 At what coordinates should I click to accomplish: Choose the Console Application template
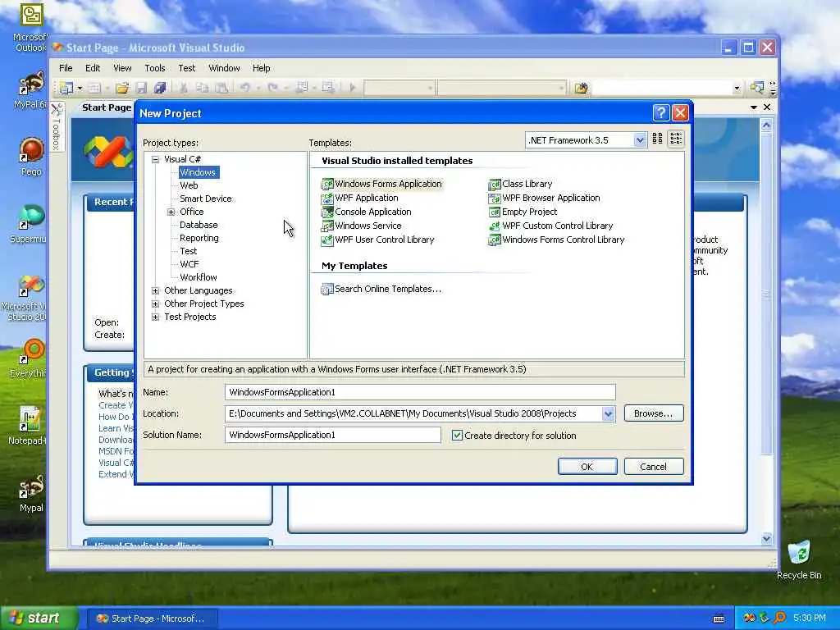click(367, 212)
